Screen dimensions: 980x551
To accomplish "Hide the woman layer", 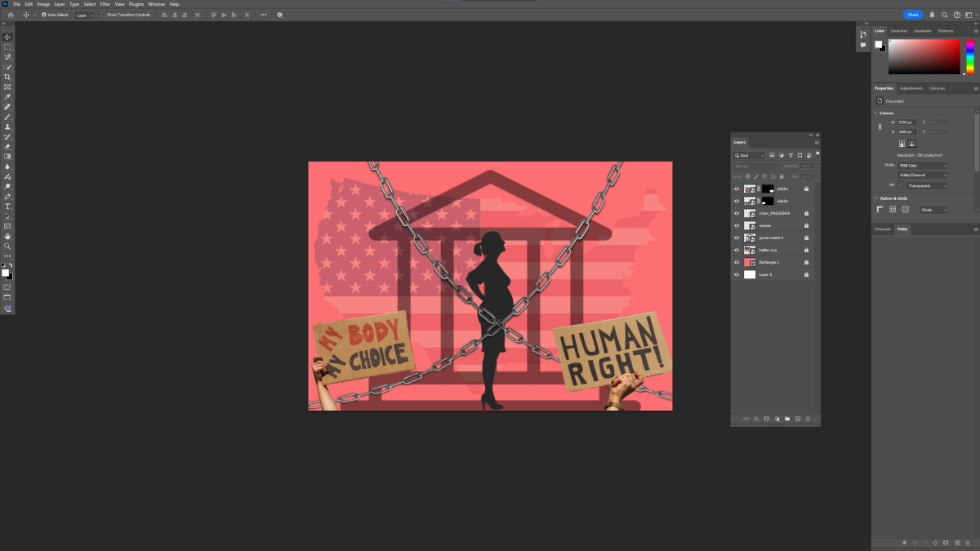I will click(736, 225).
